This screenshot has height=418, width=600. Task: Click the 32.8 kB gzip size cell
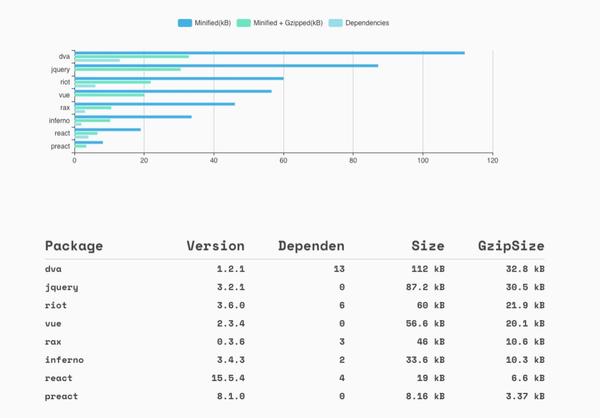coord(525,269)
